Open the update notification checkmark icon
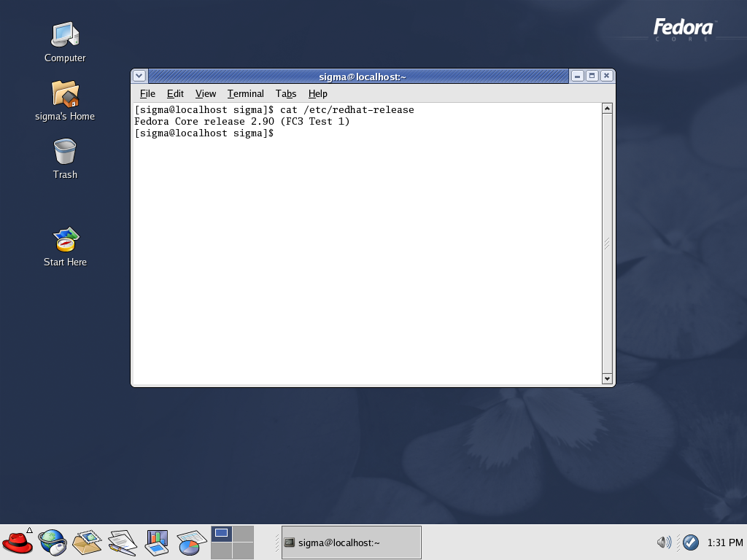Image resolution: width=747 pixels, height=560 pixels. pos(690,542)
